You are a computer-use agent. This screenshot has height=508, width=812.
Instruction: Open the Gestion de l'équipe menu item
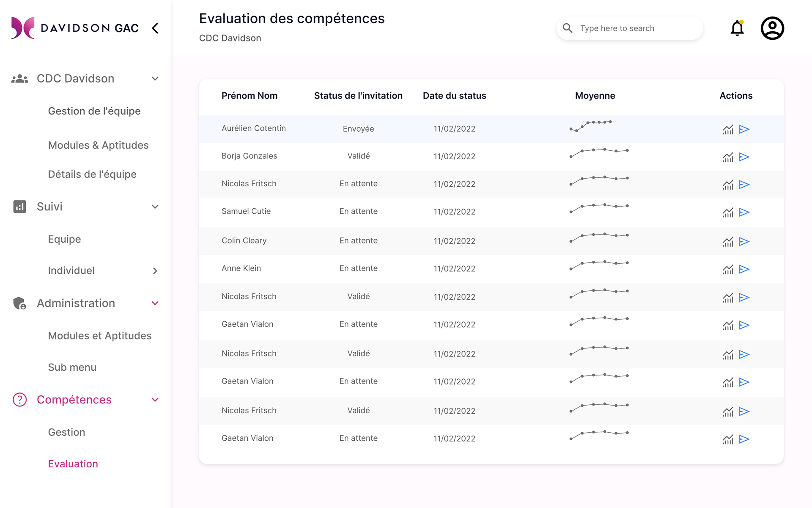click(94, 111)
